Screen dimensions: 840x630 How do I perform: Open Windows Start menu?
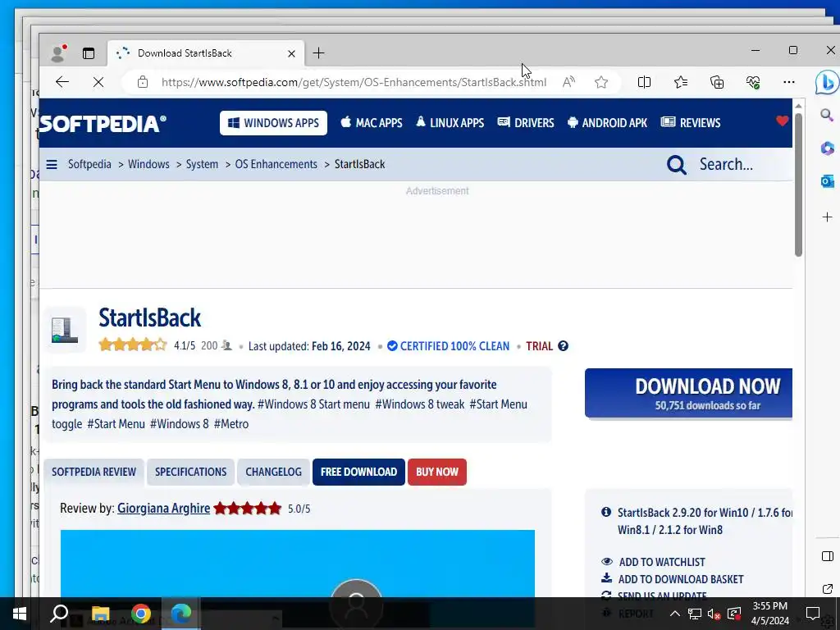click(x=20, y=614)
